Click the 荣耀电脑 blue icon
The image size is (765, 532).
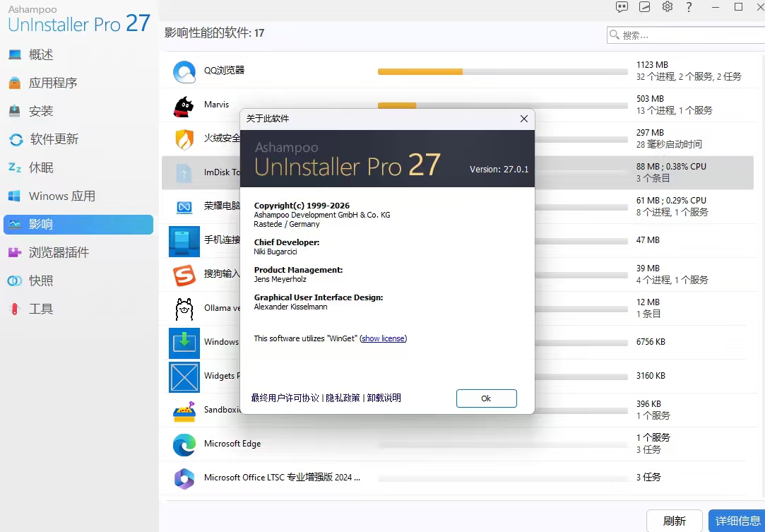point(184,208)
